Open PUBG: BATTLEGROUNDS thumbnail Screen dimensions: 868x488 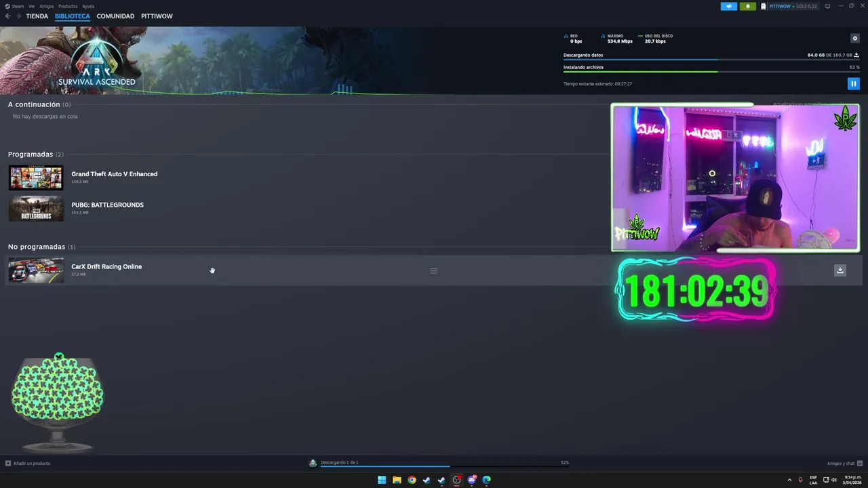pos(36,208)
